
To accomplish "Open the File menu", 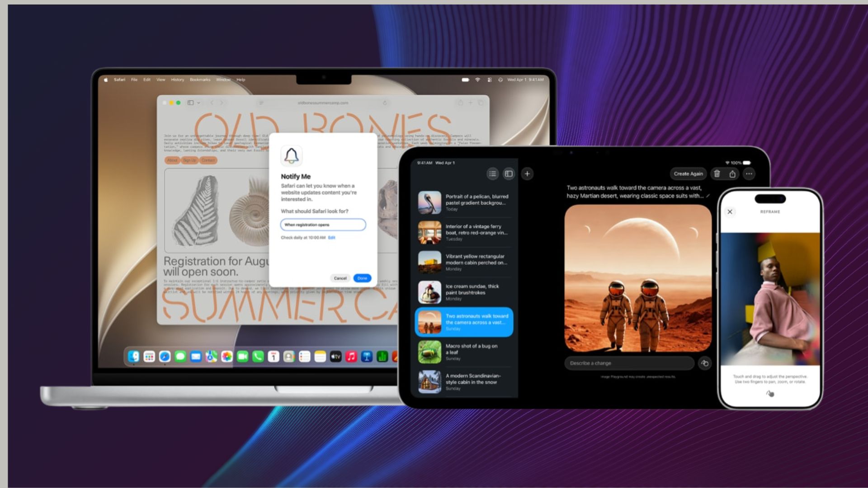I will point(134,80).
